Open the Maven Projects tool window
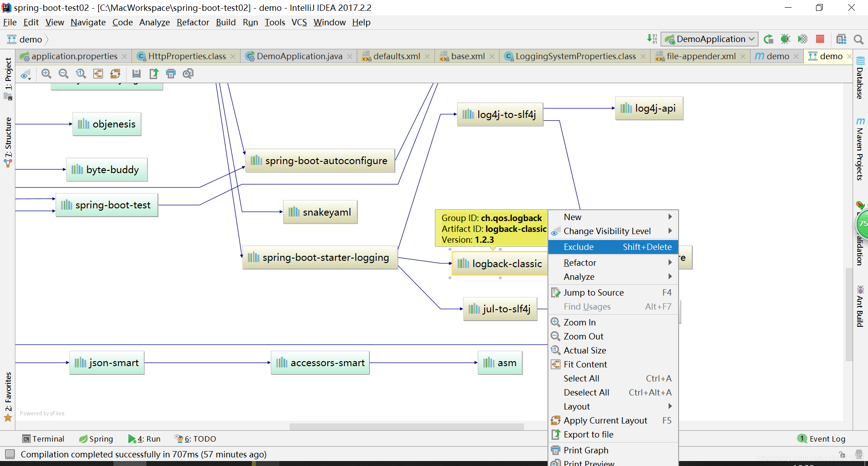This screenshot has height=466, width=868. 860,149
